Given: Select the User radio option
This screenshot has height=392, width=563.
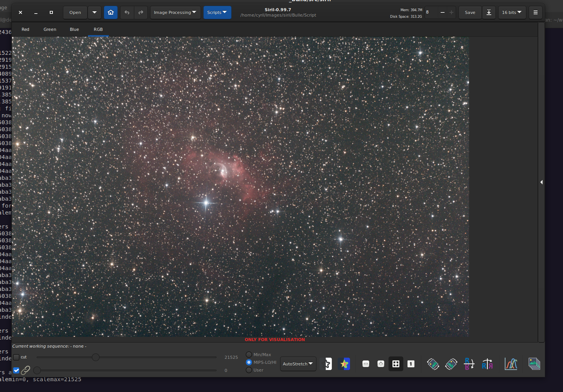Looking at the screenshot, I should click(249, 370).
